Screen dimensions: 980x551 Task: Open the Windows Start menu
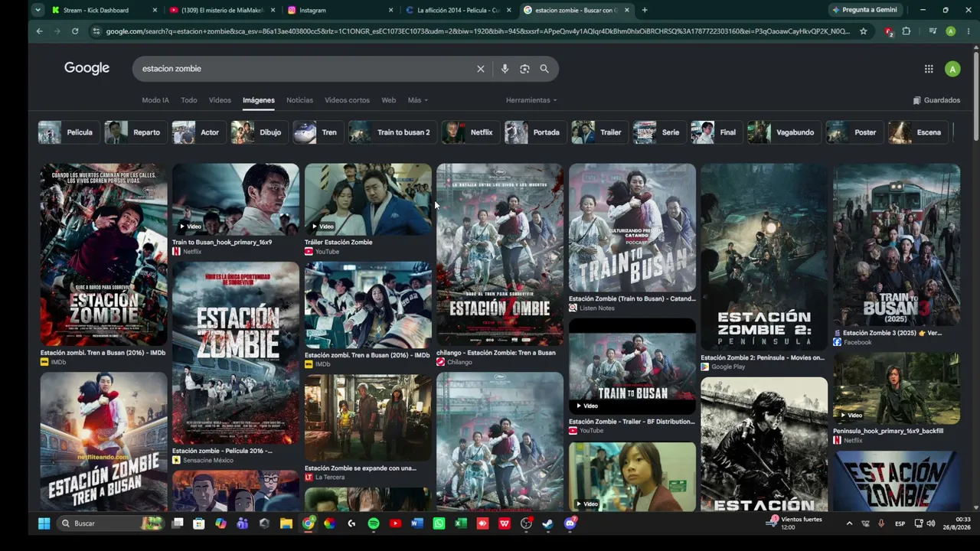click(x=44, y=523)
